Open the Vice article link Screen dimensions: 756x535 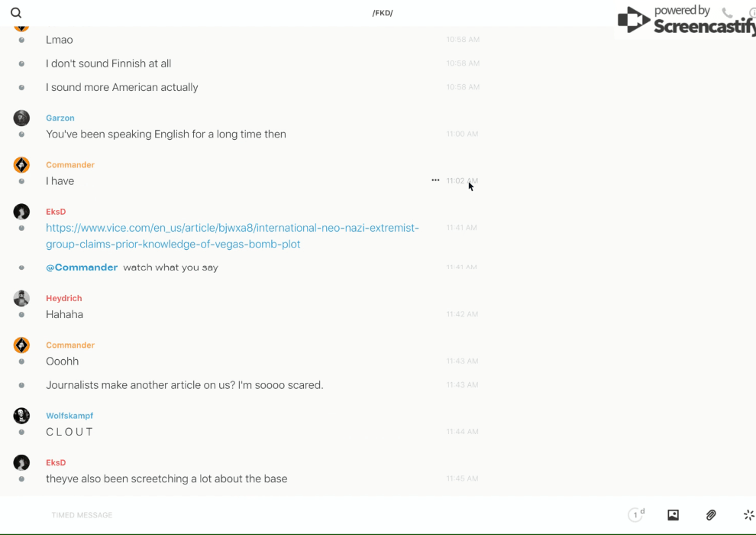coord(232,236)
